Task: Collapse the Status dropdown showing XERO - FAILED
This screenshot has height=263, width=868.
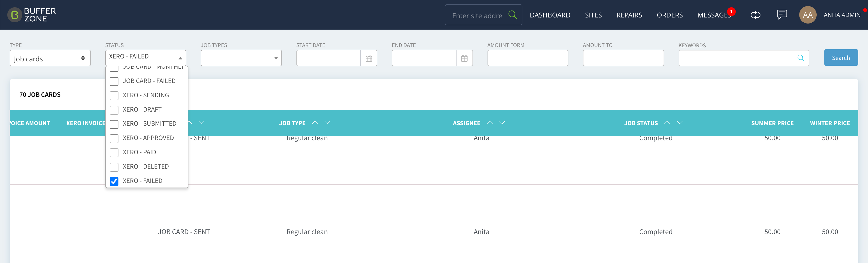Action: (x=146, y=58)
